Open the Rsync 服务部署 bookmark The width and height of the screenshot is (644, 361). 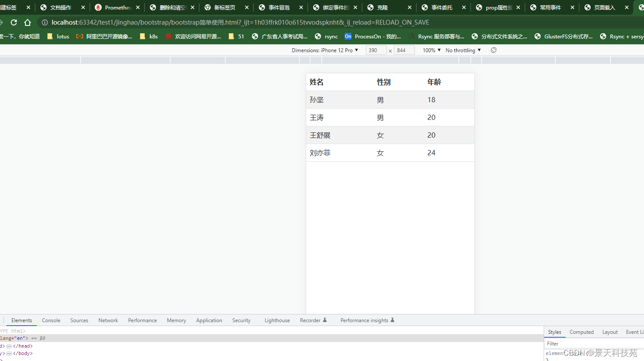point(436,37)
